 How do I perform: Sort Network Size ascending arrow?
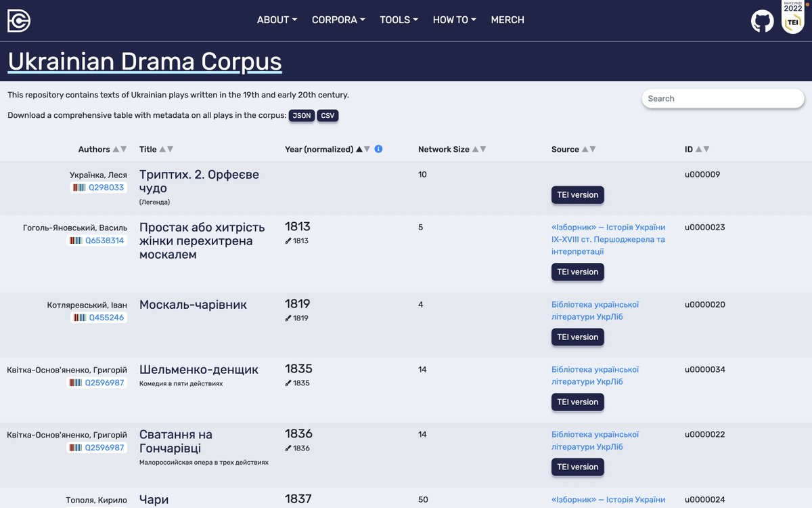coord(475,149)
